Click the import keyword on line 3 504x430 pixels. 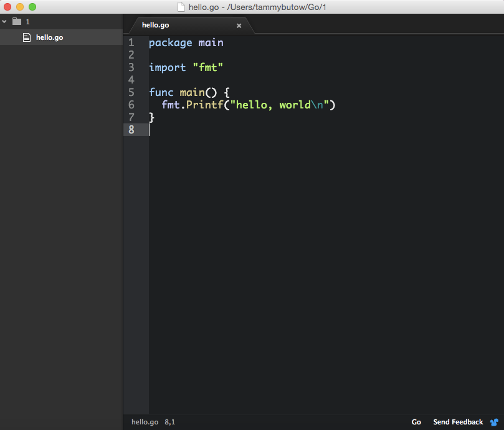coord(168,67)
